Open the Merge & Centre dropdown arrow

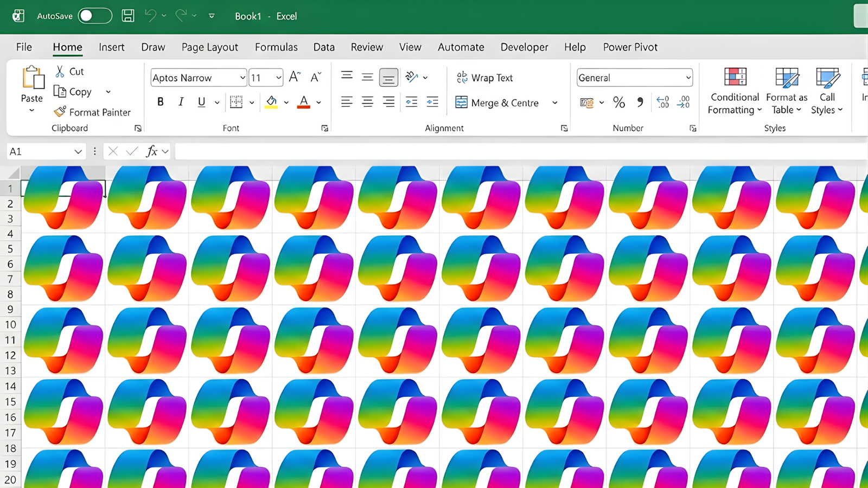tap(555, 102)
